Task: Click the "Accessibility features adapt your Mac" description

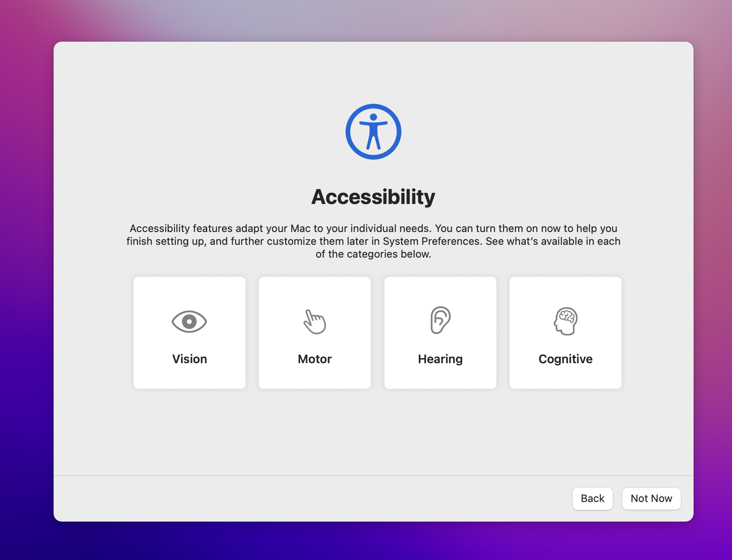Action: [x=373, y=241]
